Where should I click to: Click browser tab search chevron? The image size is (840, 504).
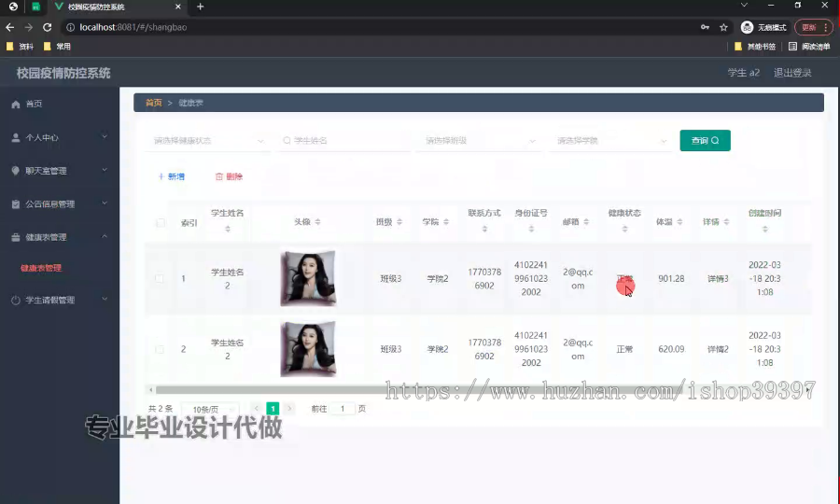tap(744, 6)
